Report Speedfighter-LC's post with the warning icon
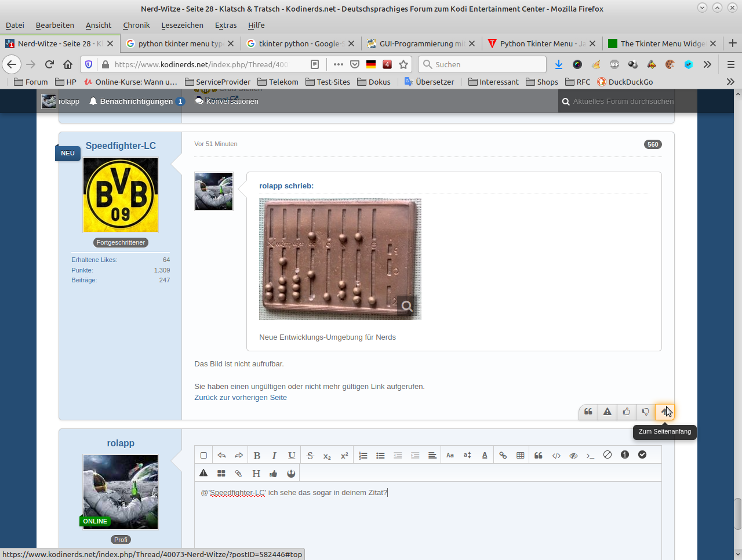The width and height of the screenshot is (742, 560). coord(608,412)
